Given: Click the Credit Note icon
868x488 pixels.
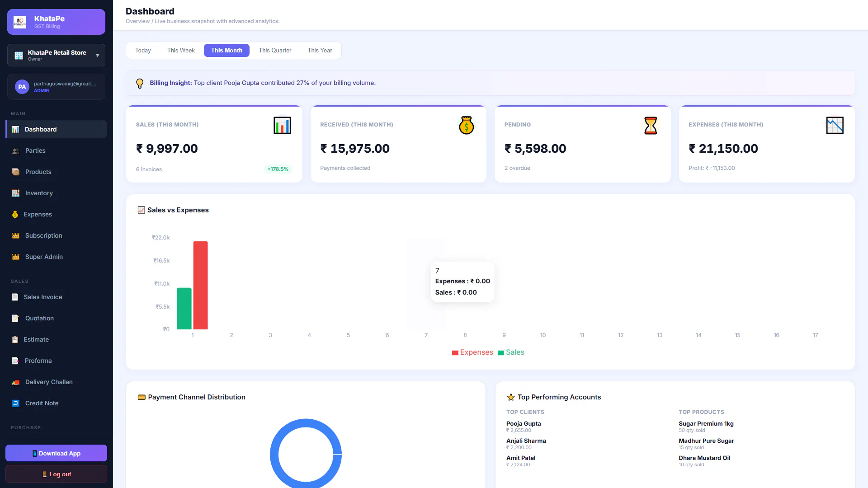Looking at the screenshot, I should pos(16,403).
